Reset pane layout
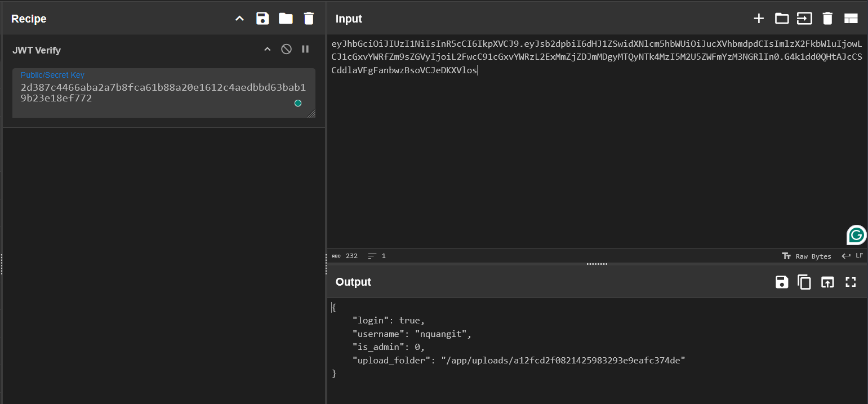 coord(851,19)
